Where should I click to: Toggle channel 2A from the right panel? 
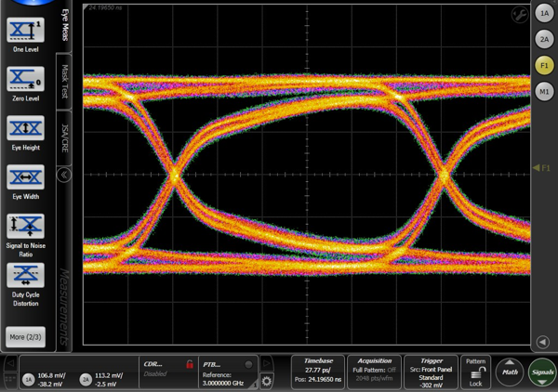pos(544,39)
